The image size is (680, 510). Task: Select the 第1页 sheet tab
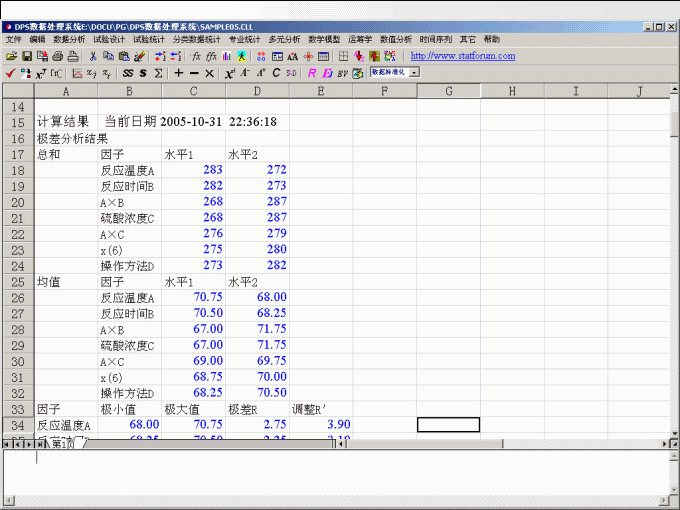(62, 443)
